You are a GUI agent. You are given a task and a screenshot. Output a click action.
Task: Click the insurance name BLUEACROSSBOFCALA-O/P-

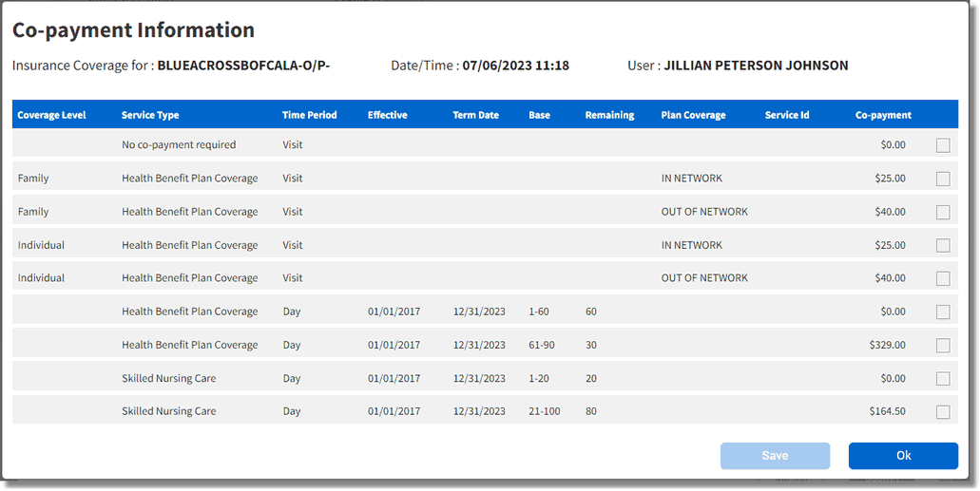[x=243, y=66]
